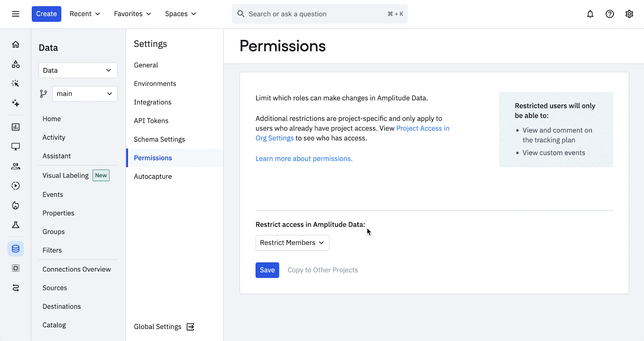Go to Data Home page

[52, 119]
